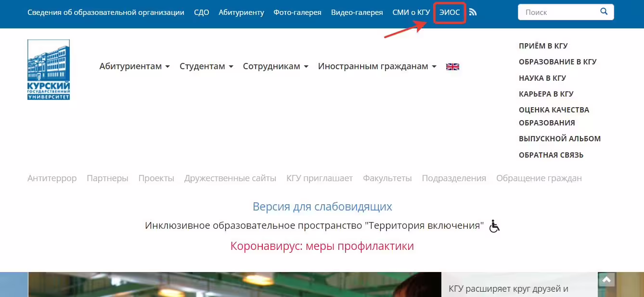
Task: Open ПРИЁМ В КГУ
Action: (x=543, y=46)
